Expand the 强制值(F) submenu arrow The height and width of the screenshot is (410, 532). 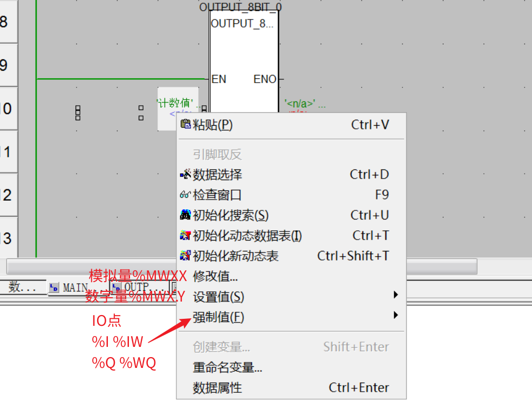click(395, 315)
